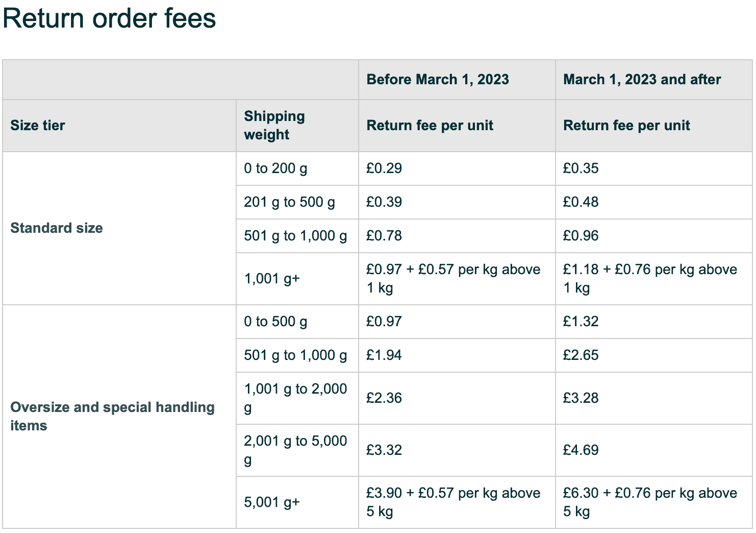Select the 'March 1, 2023 and after' header

pos(642,80)
